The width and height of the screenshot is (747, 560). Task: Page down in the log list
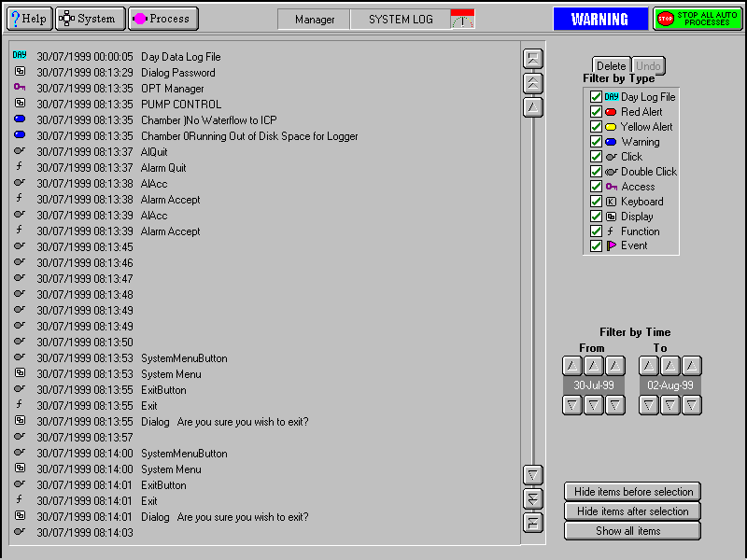tap(532, 498)
